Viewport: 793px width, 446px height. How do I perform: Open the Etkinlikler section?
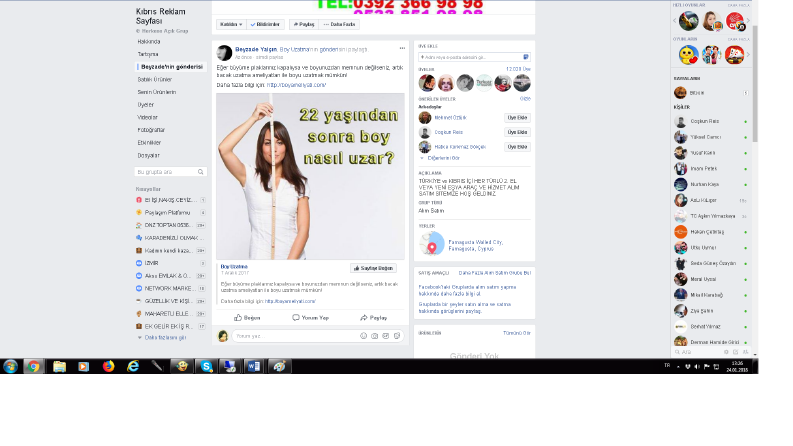tap(149, 143)
